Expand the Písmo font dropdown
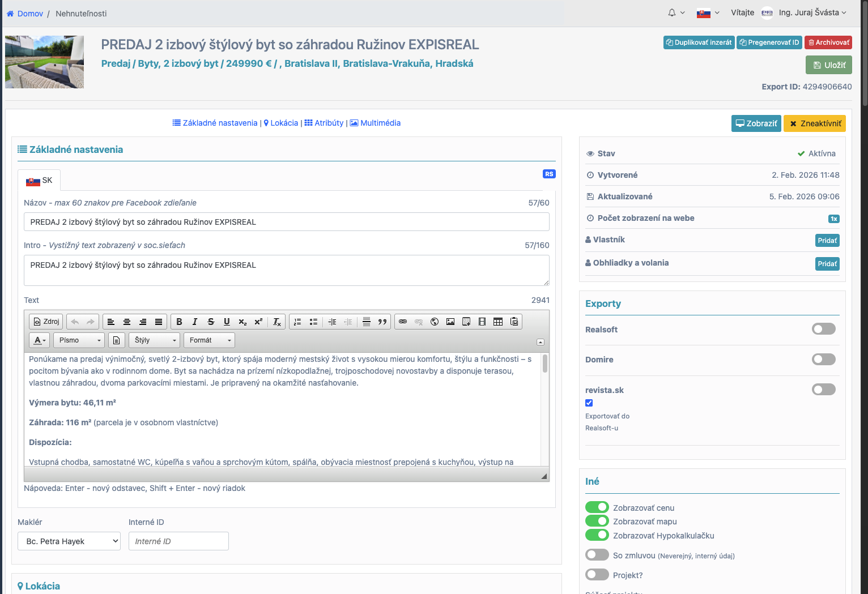 [x=80, y=340]
